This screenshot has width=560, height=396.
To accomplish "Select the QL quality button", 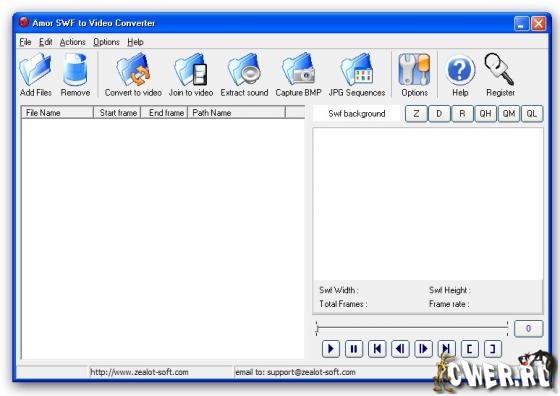I will [x=532, y=114].
